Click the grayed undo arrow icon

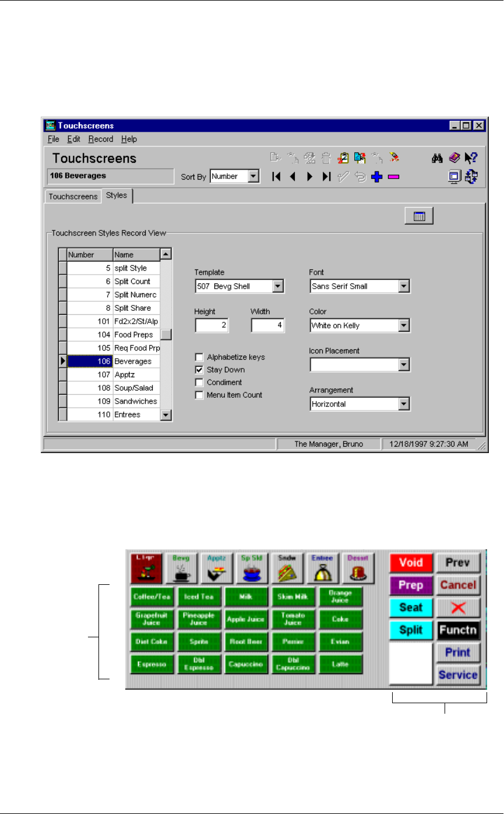[360, 177]
